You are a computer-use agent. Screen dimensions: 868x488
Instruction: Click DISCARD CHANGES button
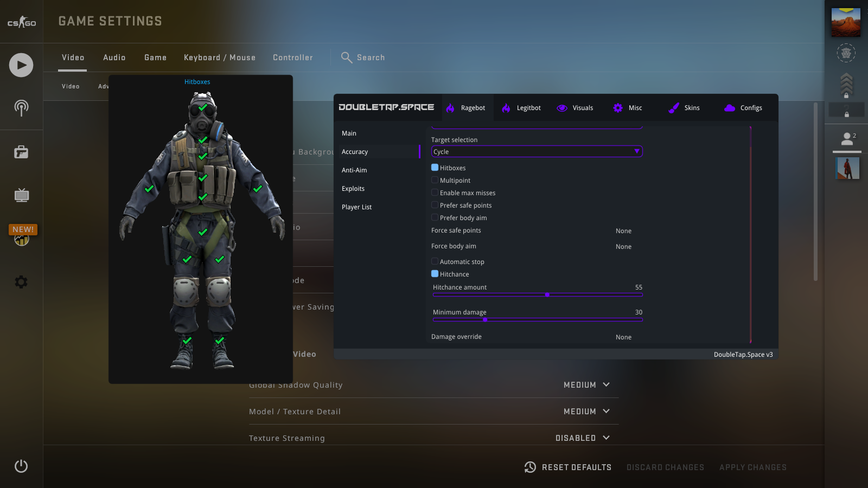[665, 467]
